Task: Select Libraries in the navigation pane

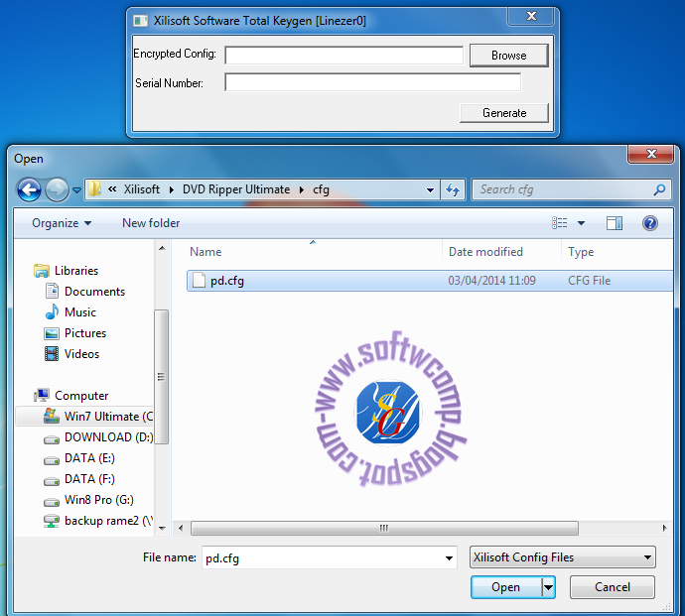Action: click(x=76, y=271)
